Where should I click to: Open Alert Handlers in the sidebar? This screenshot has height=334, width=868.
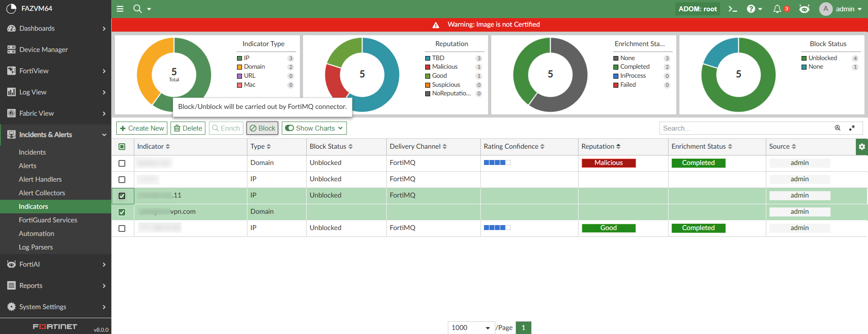(40, 179)
